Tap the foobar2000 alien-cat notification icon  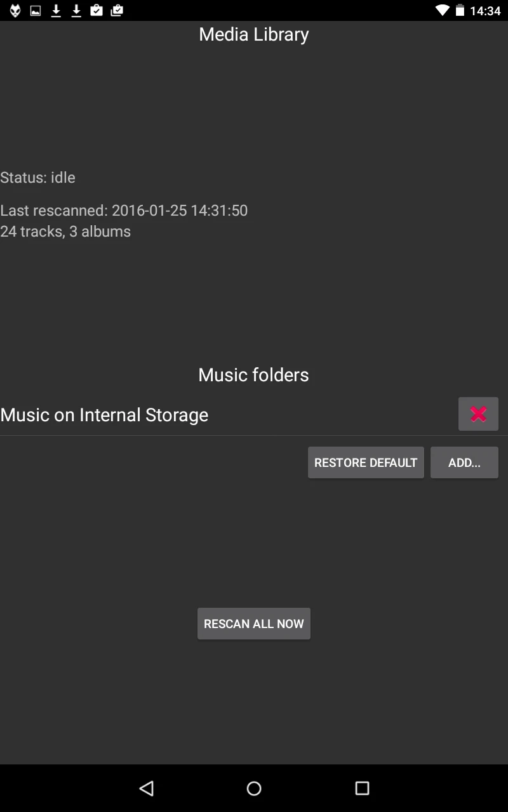pos(15,10)
